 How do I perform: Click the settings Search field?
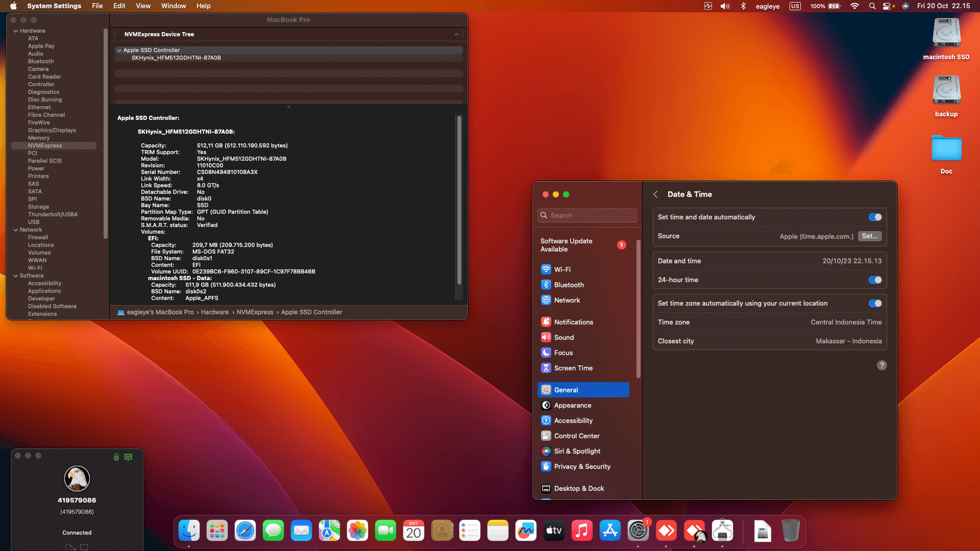point(587,215)
